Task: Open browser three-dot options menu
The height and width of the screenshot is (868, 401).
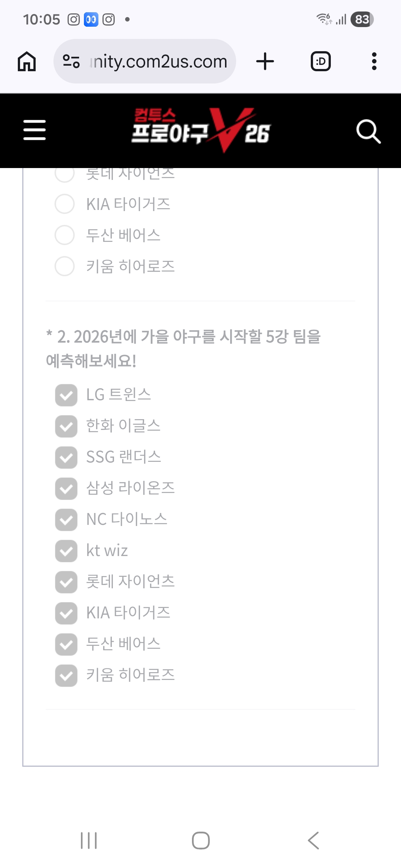Action: [374, 61]
